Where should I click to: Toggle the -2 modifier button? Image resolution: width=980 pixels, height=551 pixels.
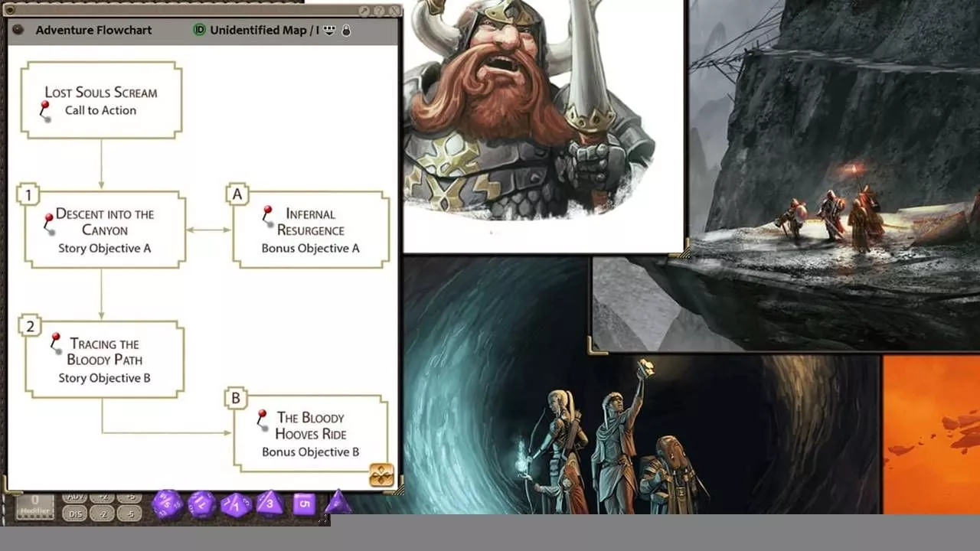[103, 514]
